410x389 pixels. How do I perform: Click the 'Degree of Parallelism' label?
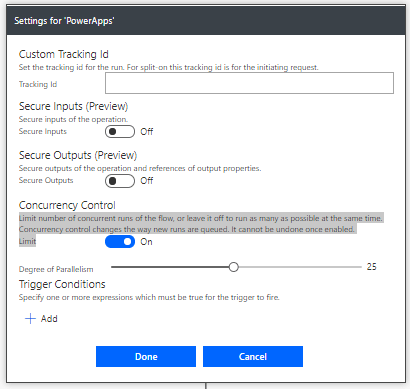56,269
